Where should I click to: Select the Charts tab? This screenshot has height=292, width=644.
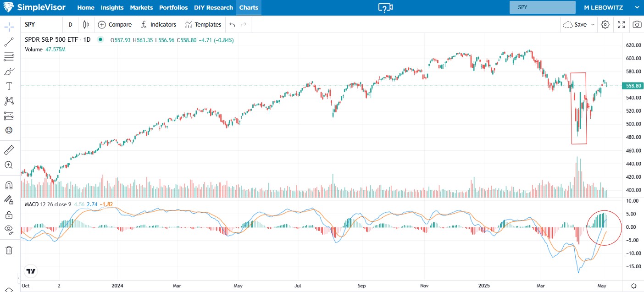pyautogui.click(x=249, y=7)
